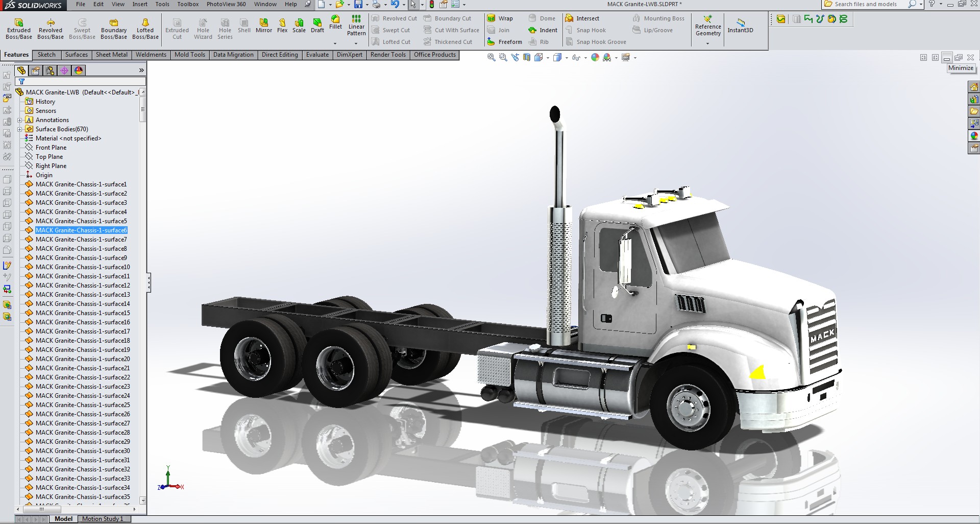The image size is (980, 524).
Task: Select MACK Granite-Chassis-1-surface25 in tree
Action: [83, 405]
